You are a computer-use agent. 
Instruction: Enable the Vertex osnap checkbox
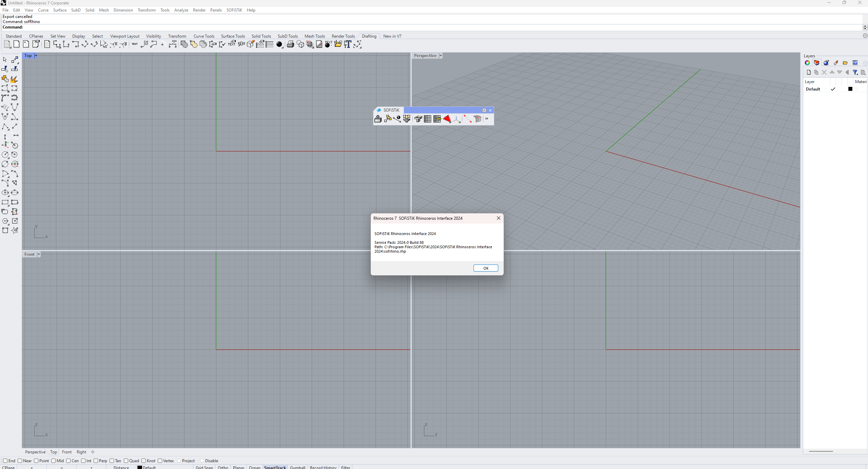160,461
